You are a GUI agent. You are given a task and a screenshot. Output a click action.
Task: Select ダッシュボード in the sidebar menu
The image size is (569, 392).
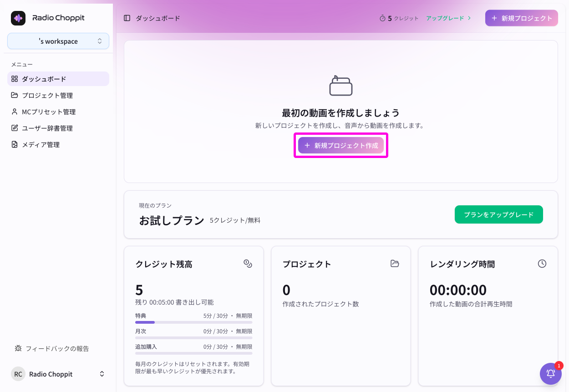point(58,79)
